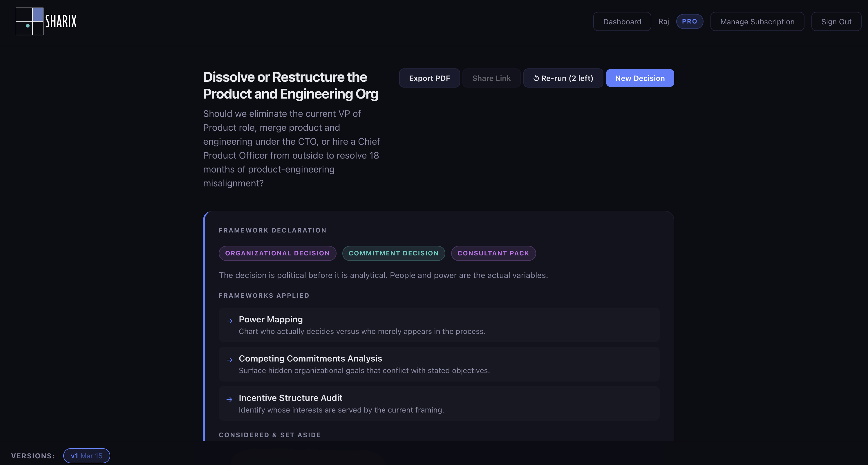The height and width of the screenshot is (465, 868).
Task: Click the Sharix logo icon
Action: click(30, 21)
